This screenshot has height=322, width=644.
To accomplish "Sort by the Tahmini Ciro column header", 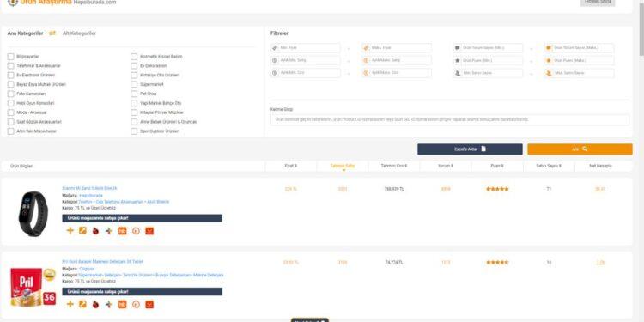I will [394, 166].
